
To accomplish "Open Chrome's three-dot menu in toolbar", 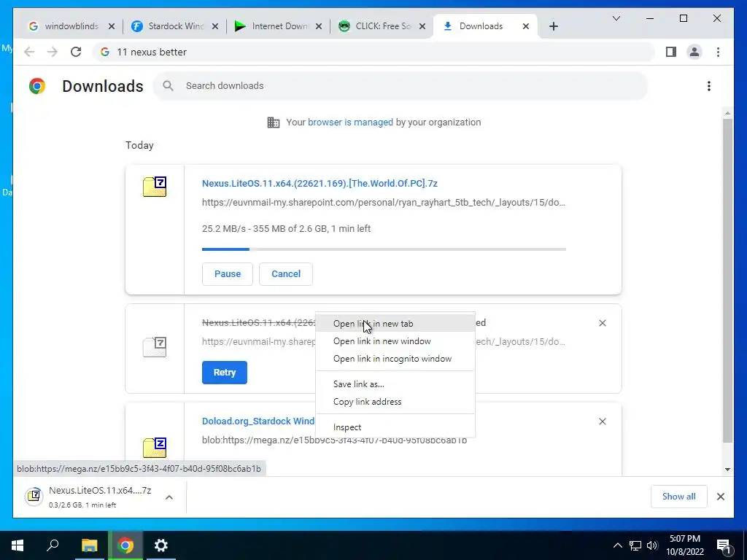I will pyautogui.click(x=718, y=52).
